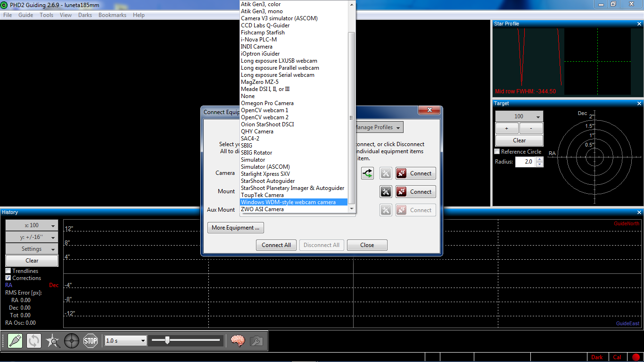Select INDI Camera from the list
The width and height of the screenshot is (644, 362).
point(294,47)
